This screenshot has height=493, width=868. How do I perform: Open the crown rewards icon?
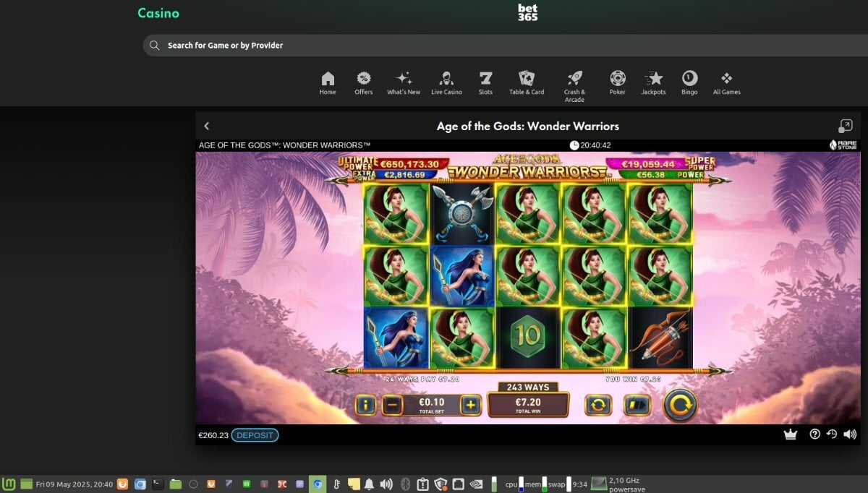791,434
